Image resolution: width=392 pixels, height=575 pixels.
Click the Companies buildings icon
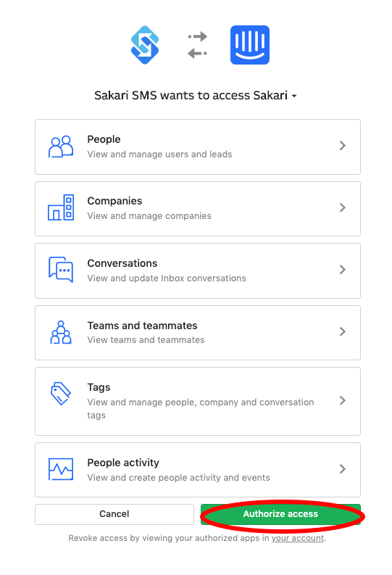61,207
